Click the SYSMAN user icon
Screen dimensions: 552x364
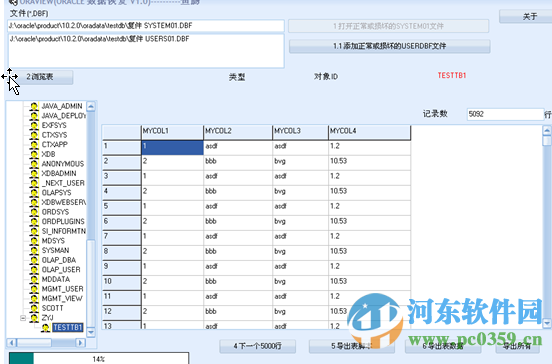(x=34, y=250)
